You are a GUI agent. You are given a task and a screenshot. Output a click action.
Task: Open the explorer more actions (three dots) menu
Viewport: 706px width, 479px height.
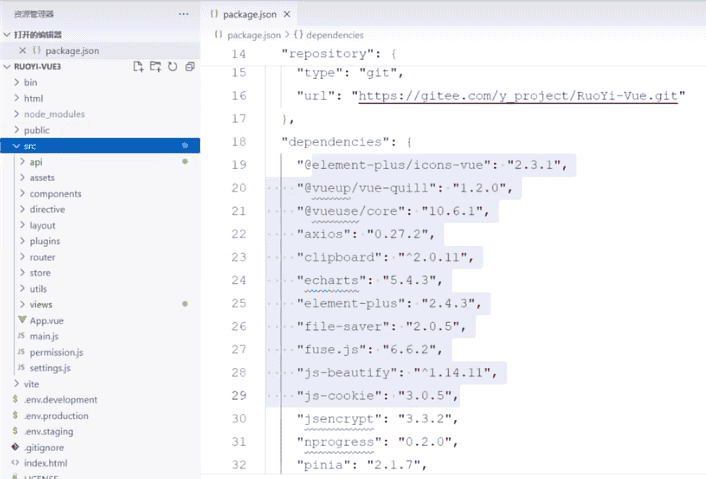click(x=182, y=14)
